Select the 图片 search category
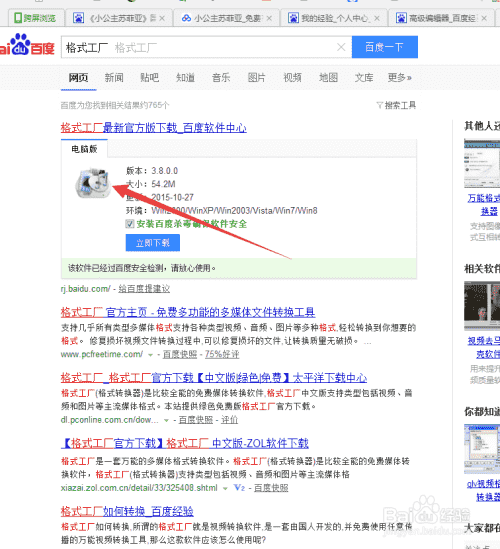This screenshot has height=549, width=500. (x=257, y=77)
